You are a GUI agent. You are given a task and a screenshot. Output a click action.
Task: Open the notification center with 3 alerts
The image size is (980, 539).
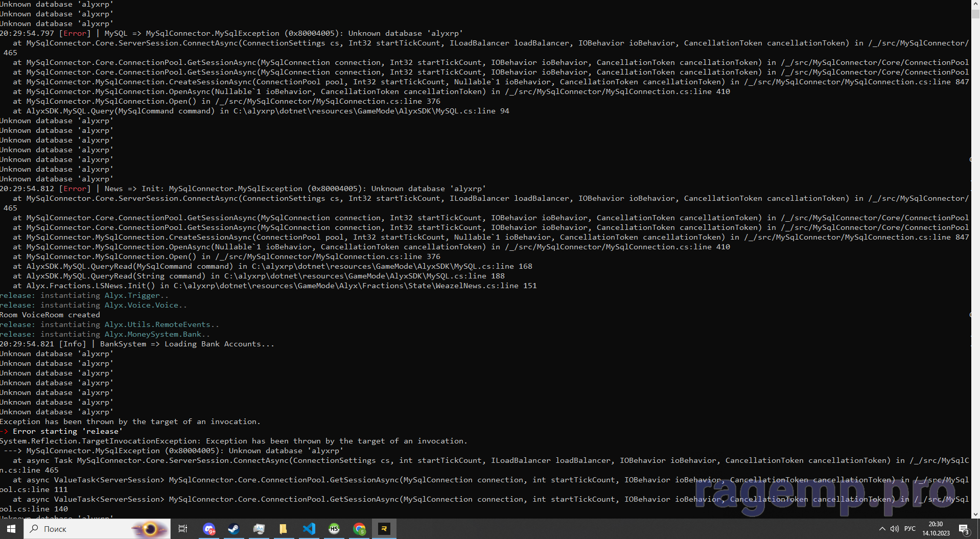coord(964,529)
